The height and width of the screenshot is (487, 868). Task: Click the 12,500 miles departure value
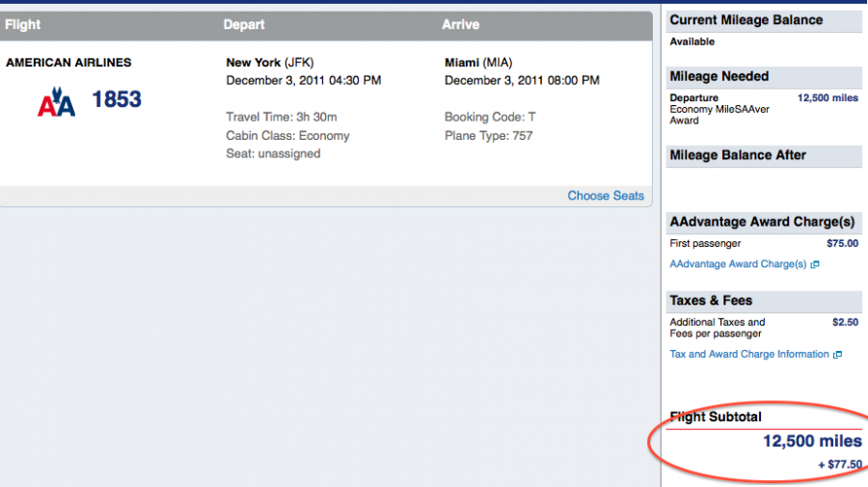[x=827, y=98]
